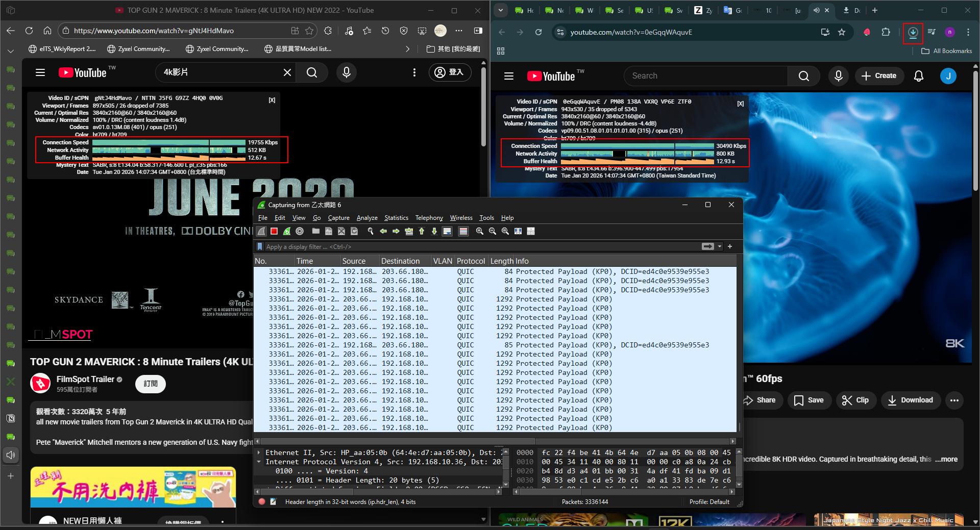Viewport: 980px width, 530px height.
Task: Stop the running Wireshark capture with the red square
Action: coord(274,231)
